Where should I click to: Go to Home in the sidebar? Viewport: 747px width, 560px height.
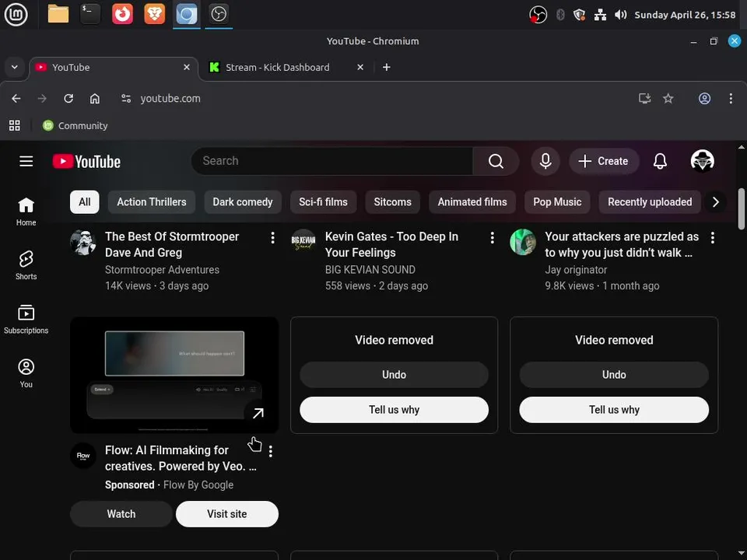[26, 212]
